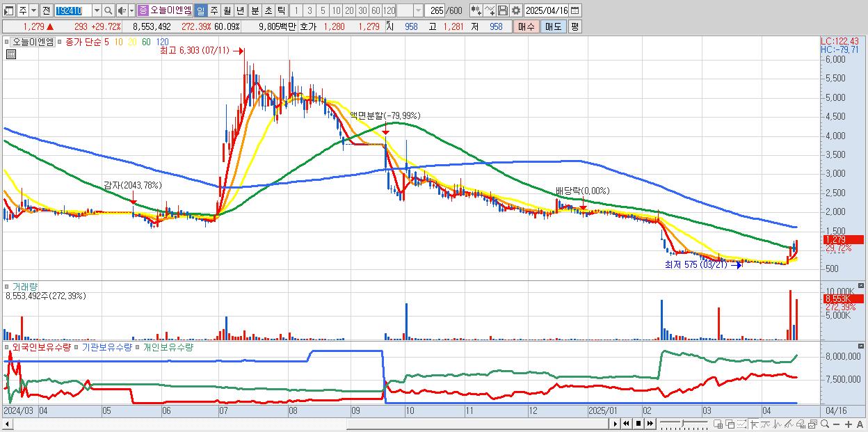Click the speaker sound icon
Screen dimensions: 868x432
pos(122,10)
